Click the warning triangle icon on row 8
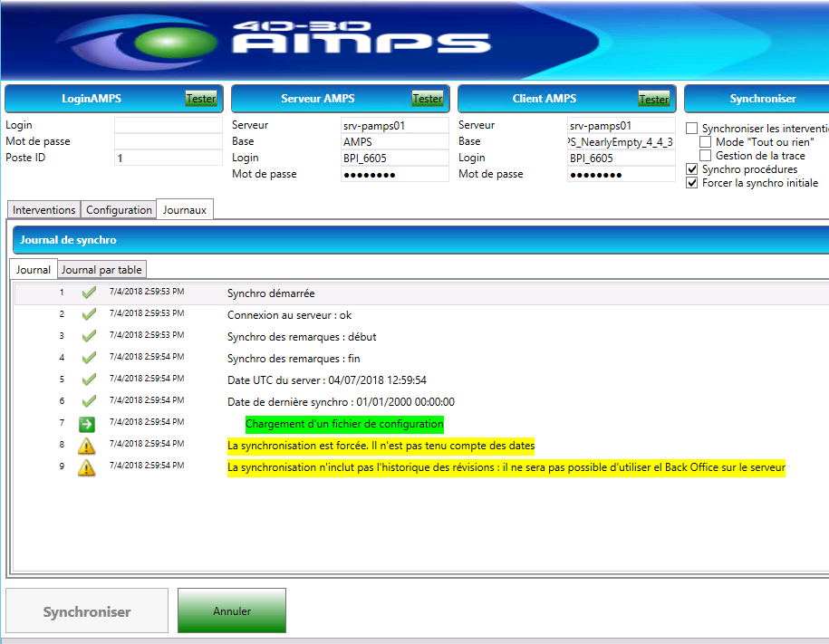Image resolution: width=829 pixels, height=644 pixels. [x=87, y=446]
